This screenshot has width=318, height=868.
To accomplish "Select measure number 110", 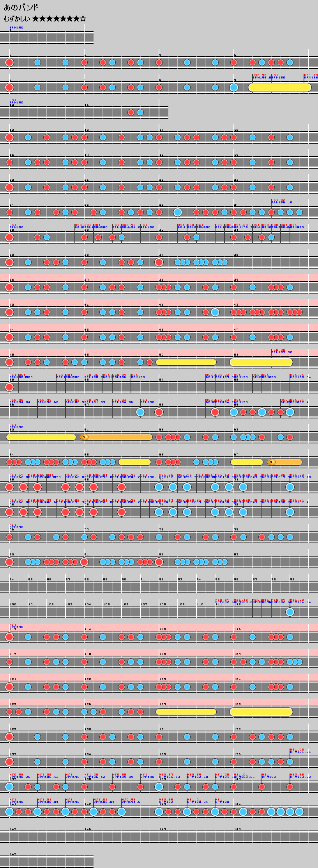I will pyautogui.click(x=200, y=605).
